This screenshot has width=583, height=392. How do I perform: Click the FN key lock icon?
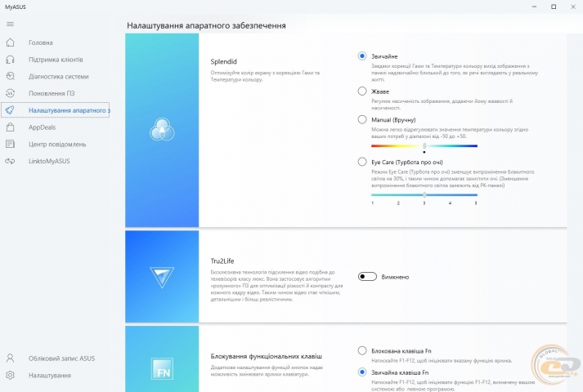coord(162,368)
